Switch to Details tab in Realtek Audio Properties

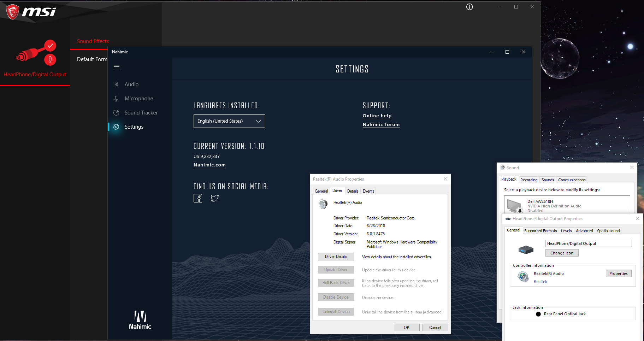pyautogui.click(x=353, y=191)
